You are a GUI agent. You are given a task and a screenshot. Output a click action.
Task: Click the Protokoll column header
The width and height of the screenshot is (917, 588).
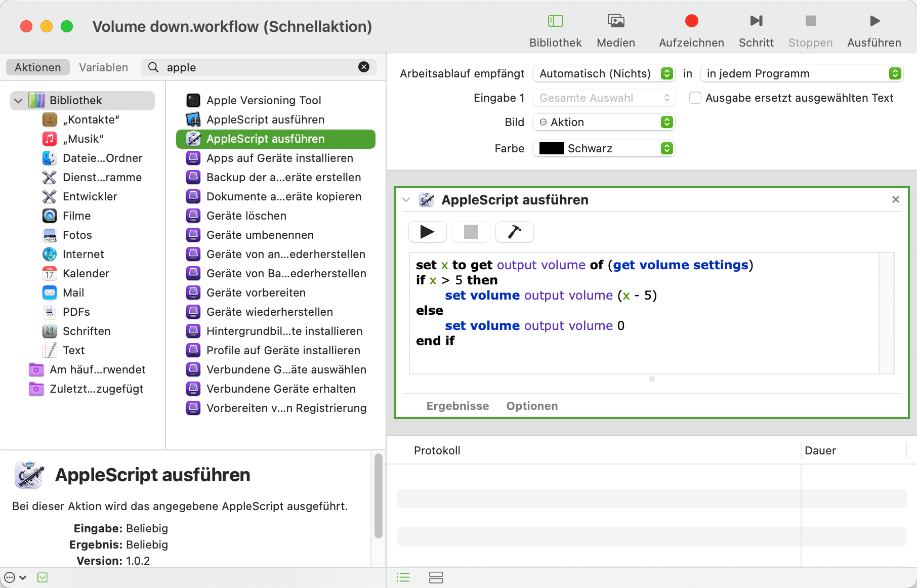coord(437,451)
